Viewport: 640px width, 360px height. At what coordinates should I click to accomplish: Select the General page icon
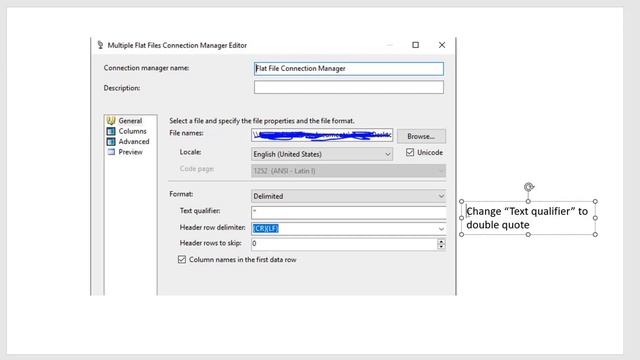111,120
